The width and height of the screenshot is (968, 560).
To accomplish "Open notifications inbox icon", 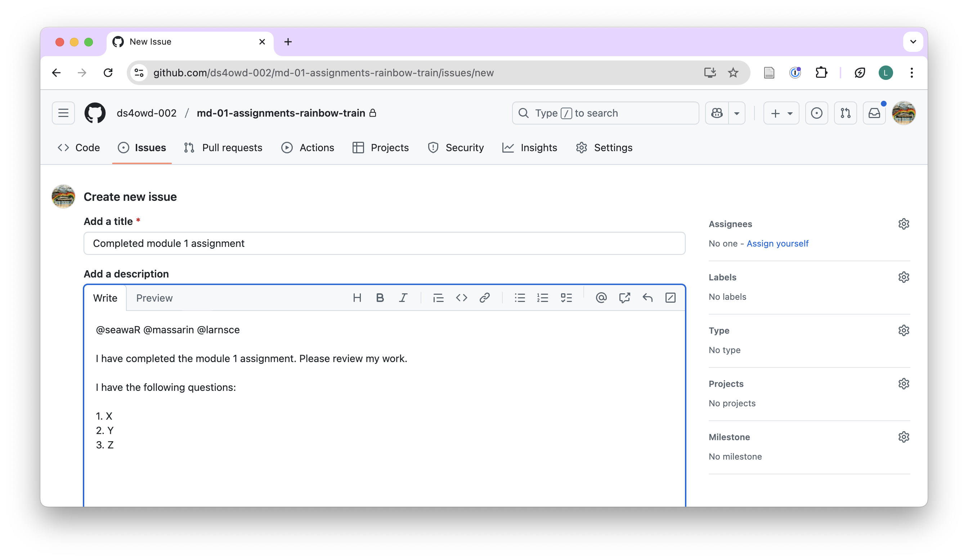I will coord(874,113).
